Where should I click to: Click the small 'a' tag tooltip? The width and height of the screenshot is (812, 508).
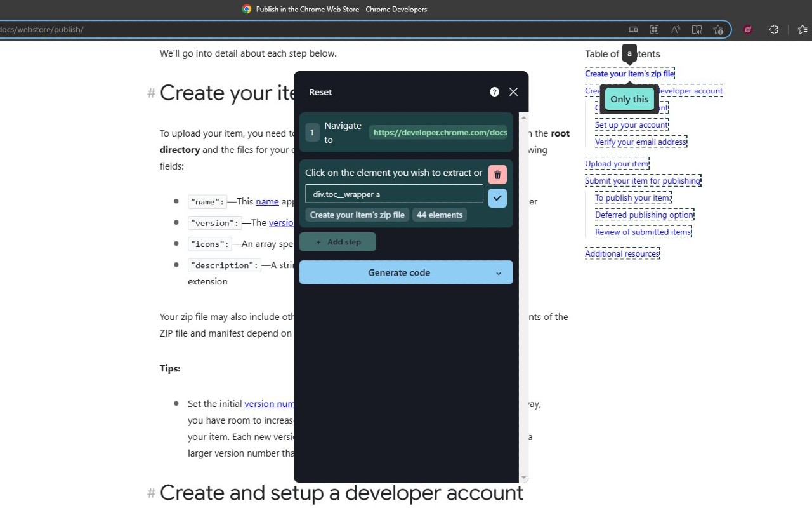(x=629, y=54)
